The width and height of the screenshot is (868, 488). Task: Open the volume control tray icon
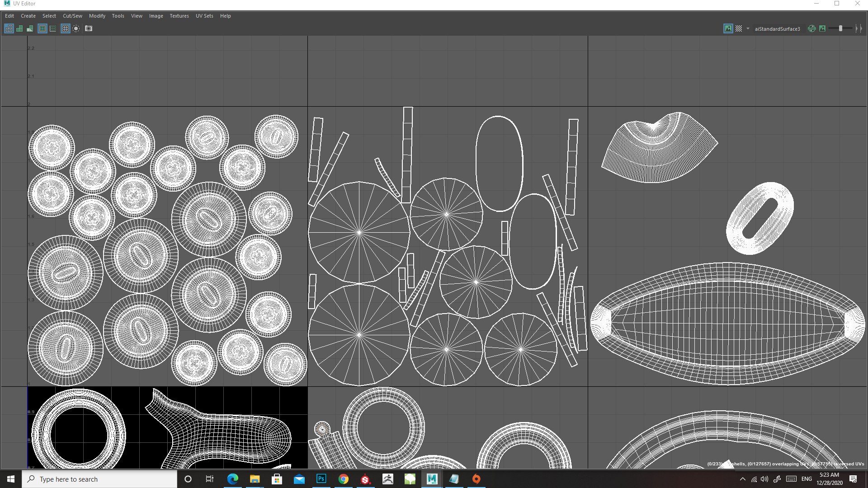click(764, 479)
